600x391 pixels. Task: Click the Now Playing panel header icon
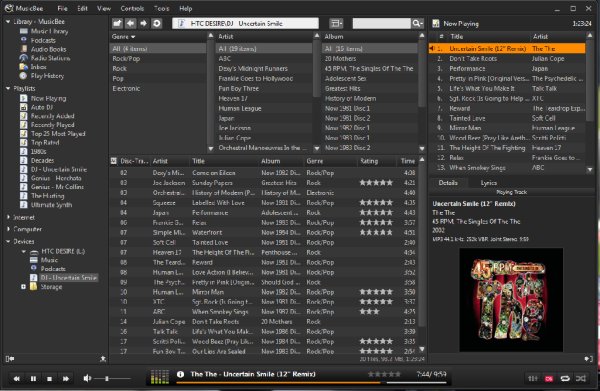(x=435, y=23)
